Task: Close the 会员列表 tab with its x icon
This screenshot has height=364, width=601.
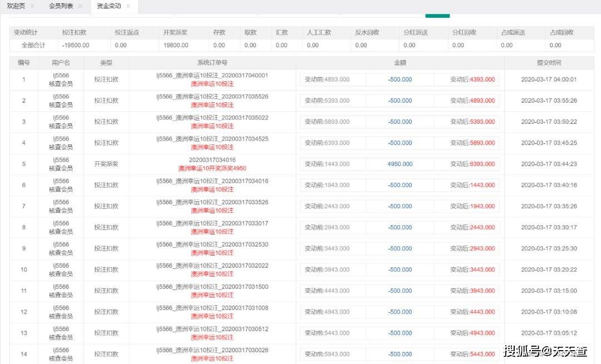Action: [80, 6]
